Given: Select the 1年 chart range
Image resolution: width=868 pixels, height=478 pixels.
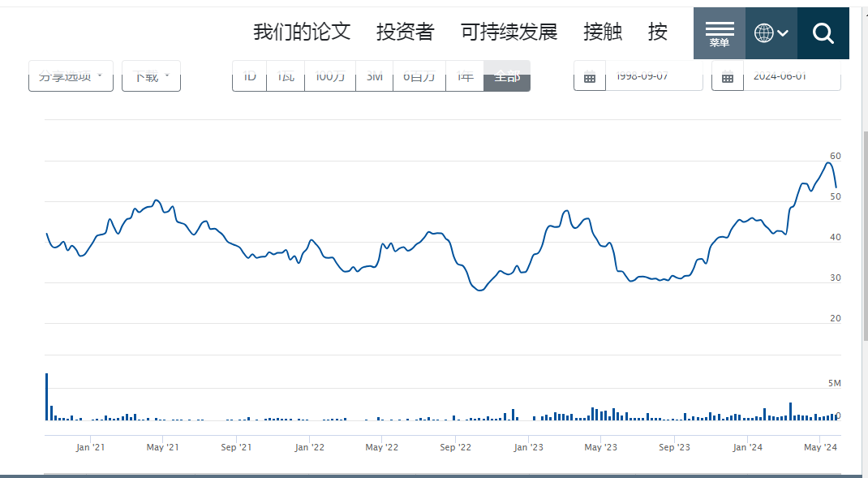Looking at the screenshot, I should tap(465, 76).
